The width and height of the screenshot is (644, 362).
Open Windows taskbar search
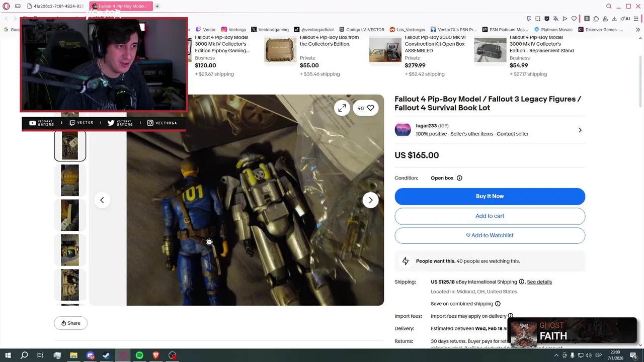click(24, 355)
